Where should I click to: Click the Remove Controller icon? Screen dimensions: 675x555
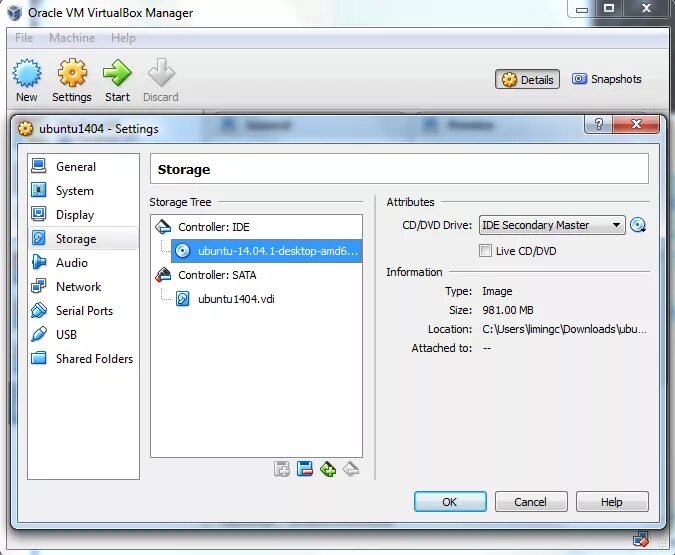coord(351,469)
